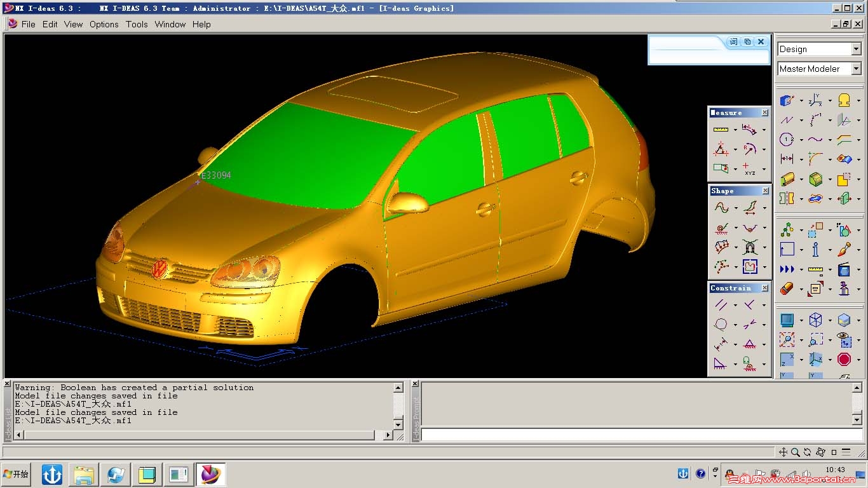Click the yellow Name Parts icon

point(844,100)
